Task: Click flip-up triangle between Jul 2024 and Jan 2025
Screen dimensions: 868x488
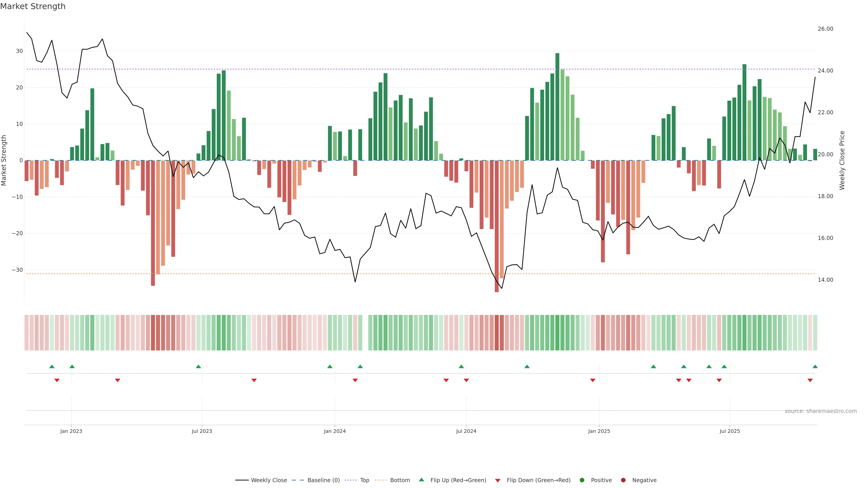Action: (527, 366)
